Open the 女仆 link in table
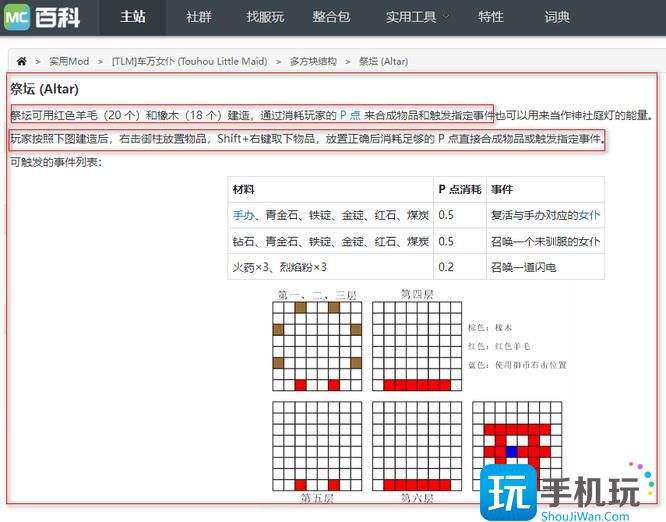The height and width of the screenshot is (522, 666). pyautogui.click(x=589, y=215)
